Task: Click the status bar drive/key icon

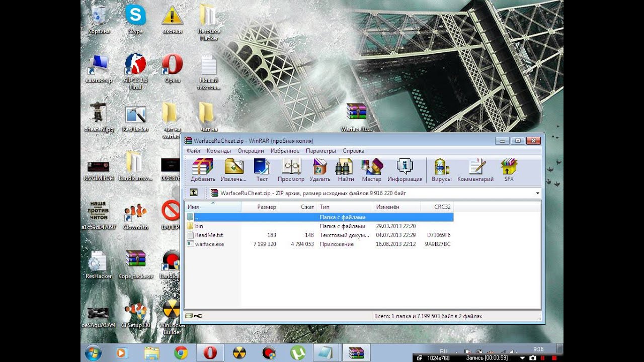Action: [x=193, y=316]
